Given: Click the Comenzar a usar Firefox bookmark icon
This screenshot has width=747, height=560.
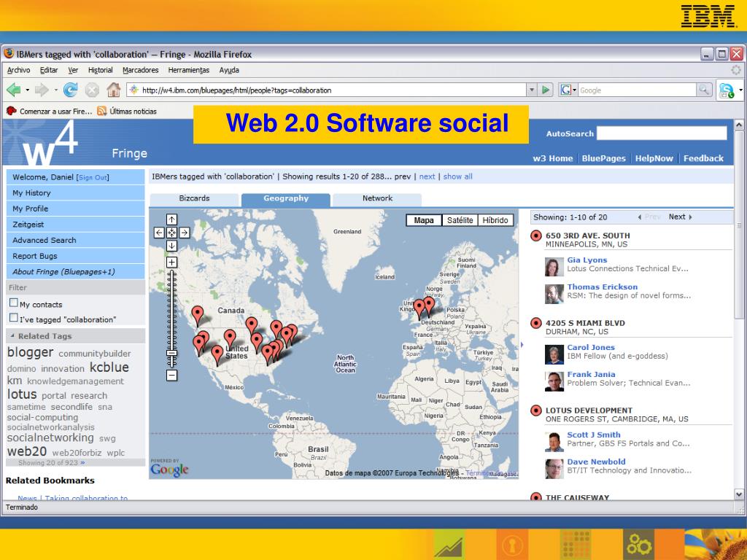Looking at the screenshot, I should [x=12, y=111].
